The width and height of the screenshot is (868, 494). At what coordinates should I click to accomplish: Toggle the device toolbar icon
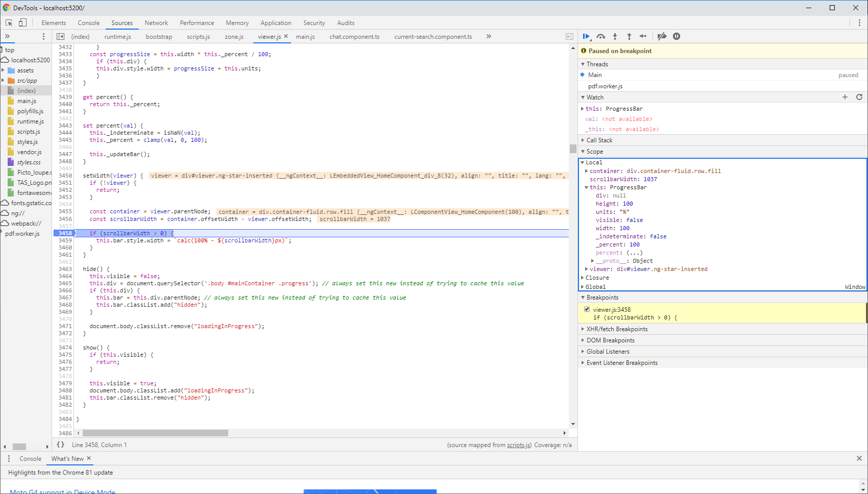[x=22, y=22]
